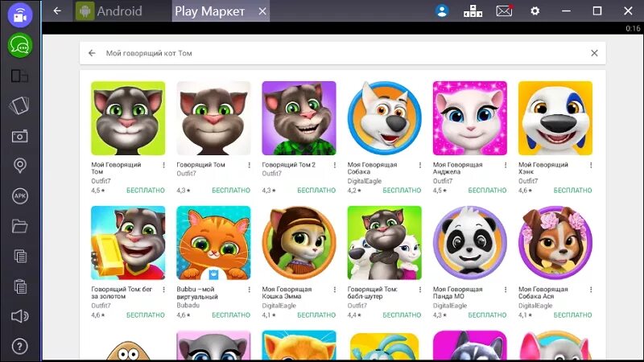Click the Говорящий Том: бабл-шутер title text
This screenshot has width=644, height=362.
pyautogui.click(x=372, y=293)
